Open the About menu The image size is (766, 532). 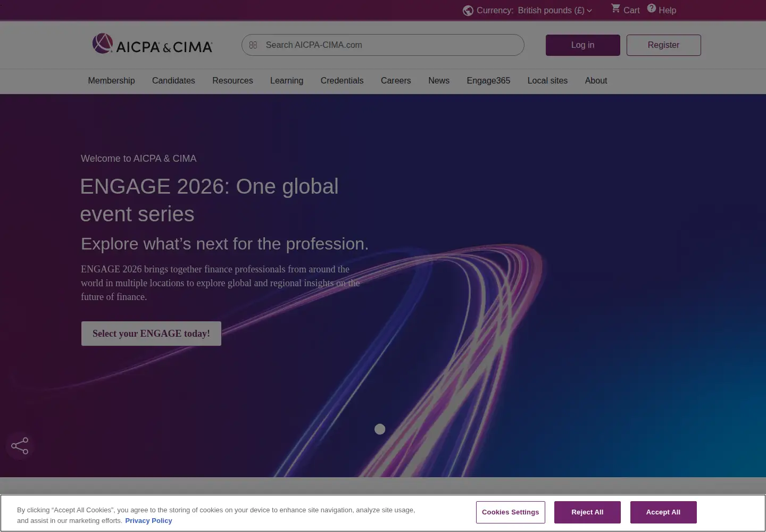(596, 81)
